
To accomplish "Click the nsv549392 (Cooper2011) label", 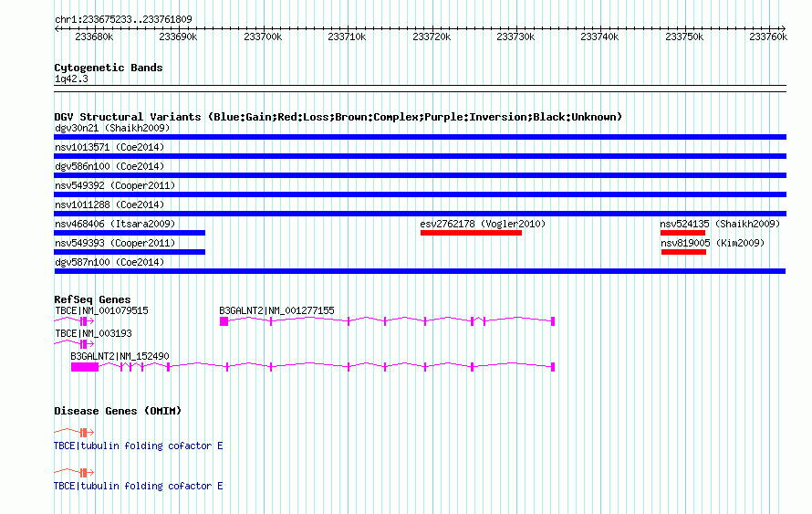I will 115,185.
